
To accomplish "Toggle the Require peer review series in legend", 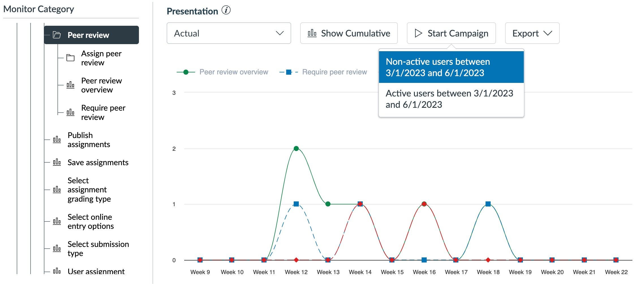I will [334, 72].
